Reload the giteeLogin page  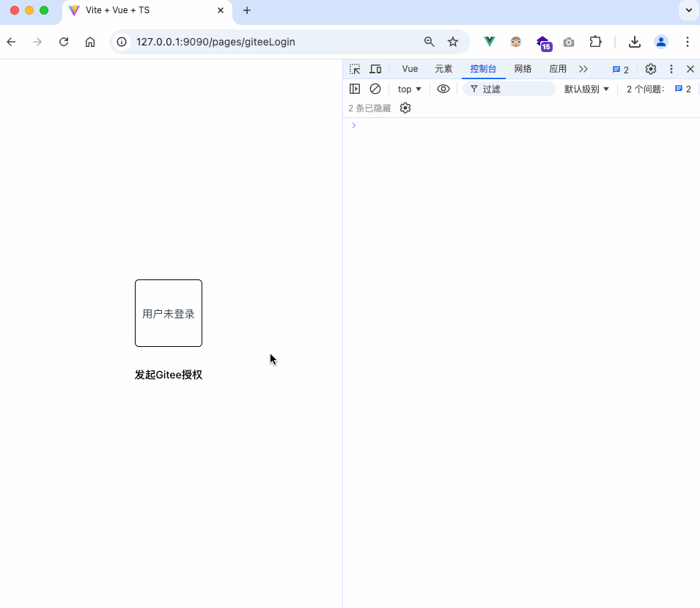click(x=64, y=42)
